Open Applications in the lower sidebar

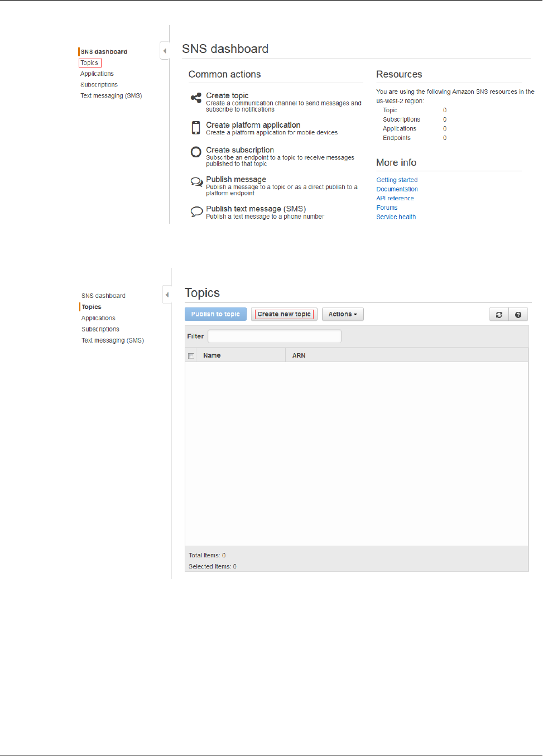pos(98,318)
